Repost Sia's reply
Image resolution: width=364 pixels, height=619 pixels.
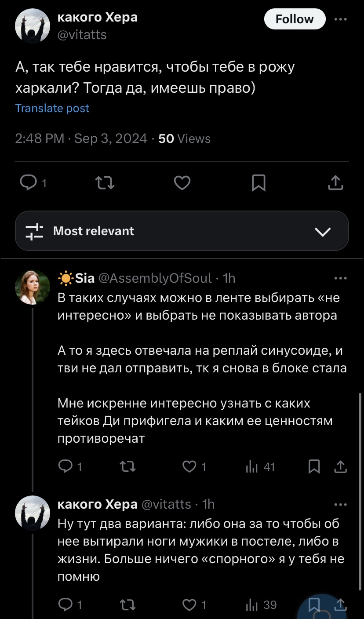click(x=127, y=466)
